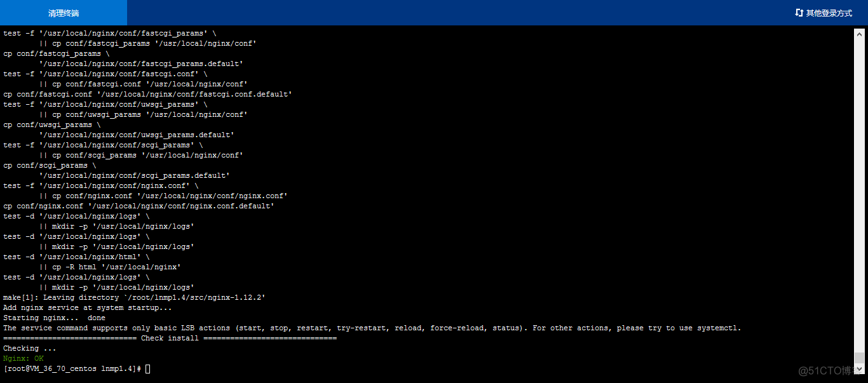This screenshot has height=383, width=868.
Task: Click the 'cp -R html' command line
Action: pyautogui.click(x=110, y=267)
